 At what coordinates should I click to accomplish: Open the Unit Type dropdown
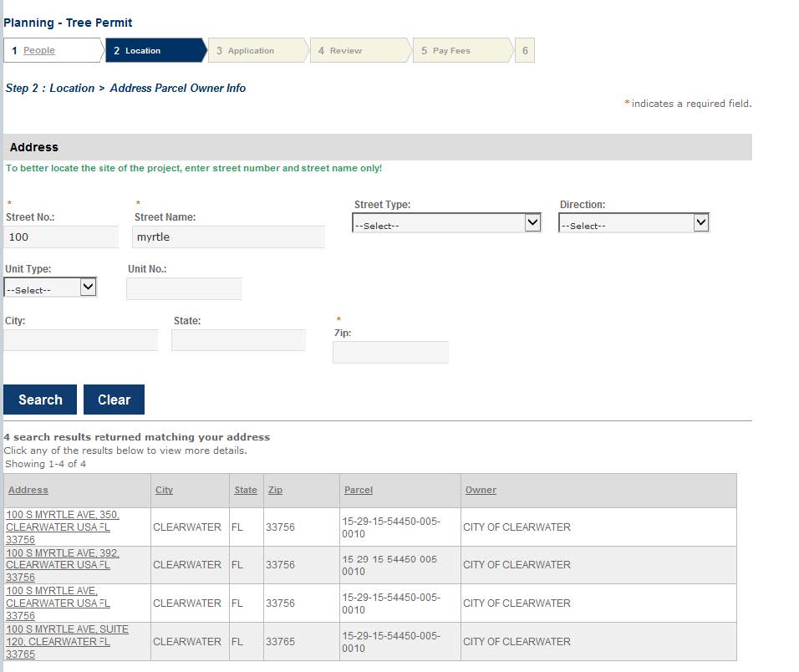pos(50,288)
